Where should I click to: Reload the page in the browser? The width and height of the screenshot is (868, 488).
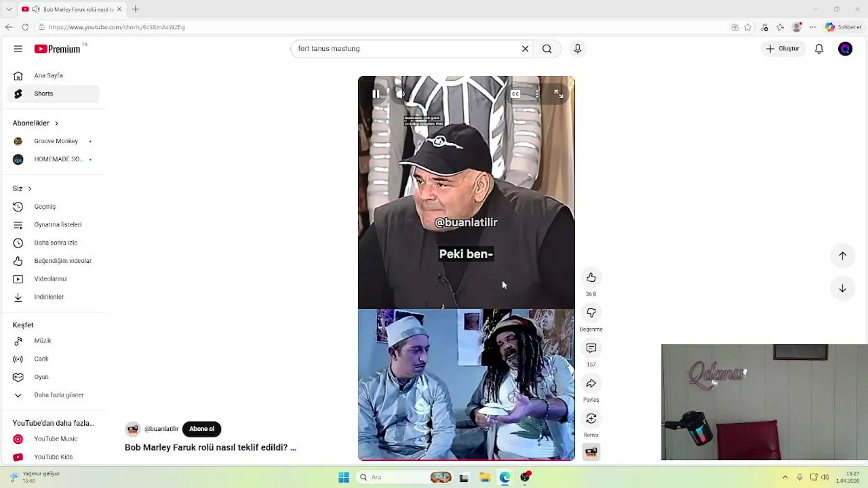pyautogui.click(x=25, y=27)
